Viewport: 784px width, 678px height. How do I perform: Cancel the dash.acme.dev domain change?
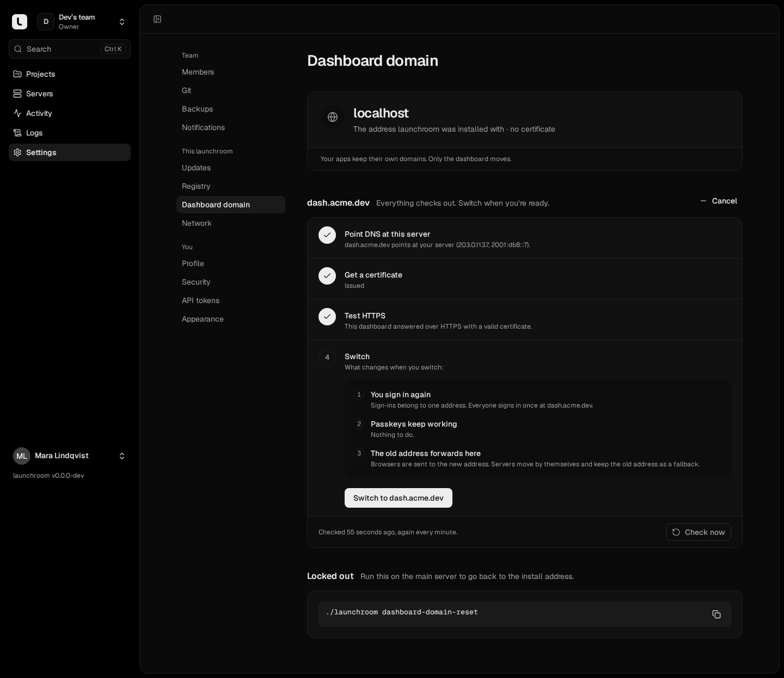tap(719, 201)
